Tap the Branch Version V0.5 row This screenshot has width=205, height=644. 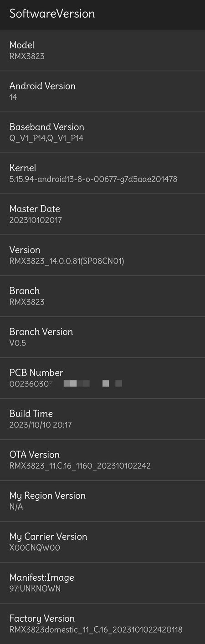pyautogui.click(x=102, y=337)
